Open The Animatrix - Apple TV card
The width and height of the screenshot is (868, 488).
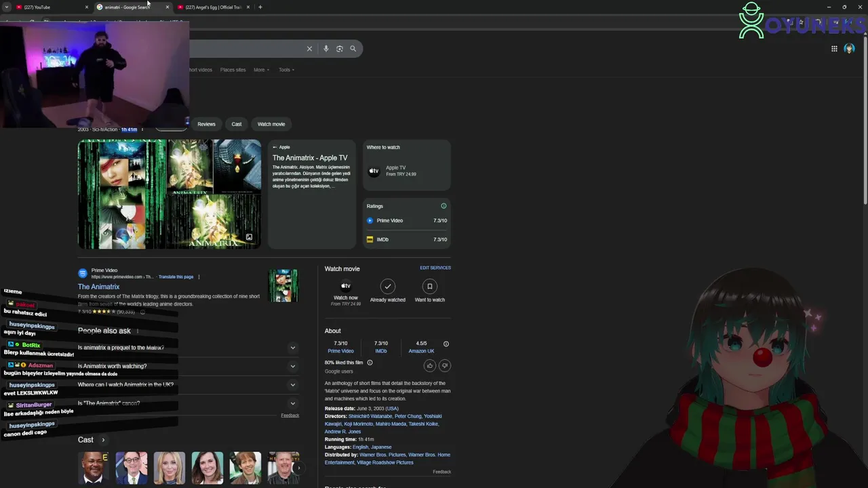[311, 194]
